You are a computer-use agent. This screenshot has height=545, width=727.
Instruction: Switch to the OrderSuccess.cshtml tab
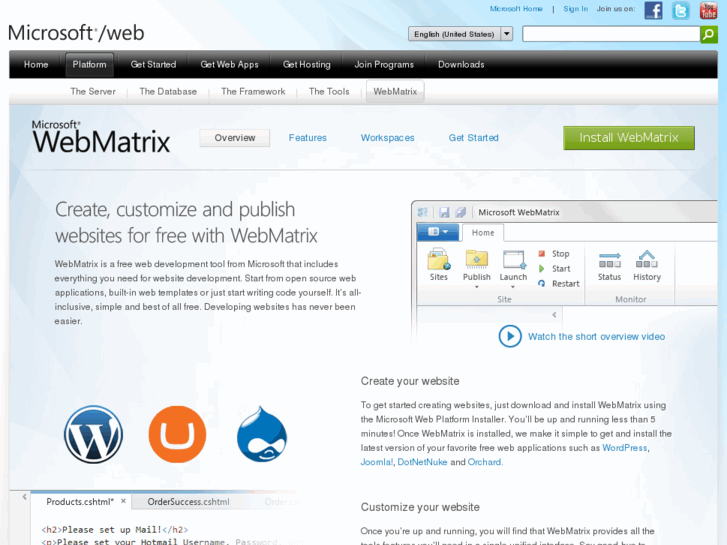click(188, 501)
